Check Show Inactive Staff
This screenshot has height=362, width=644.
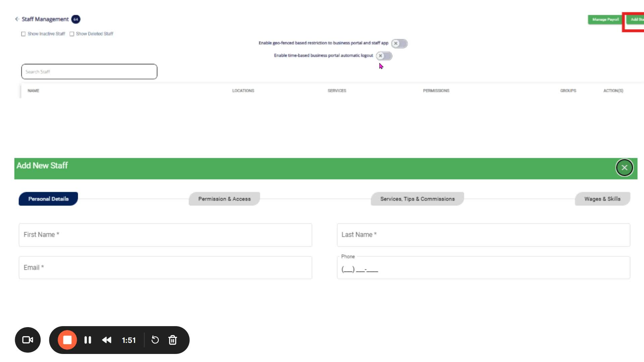click(x=23, y=34)
